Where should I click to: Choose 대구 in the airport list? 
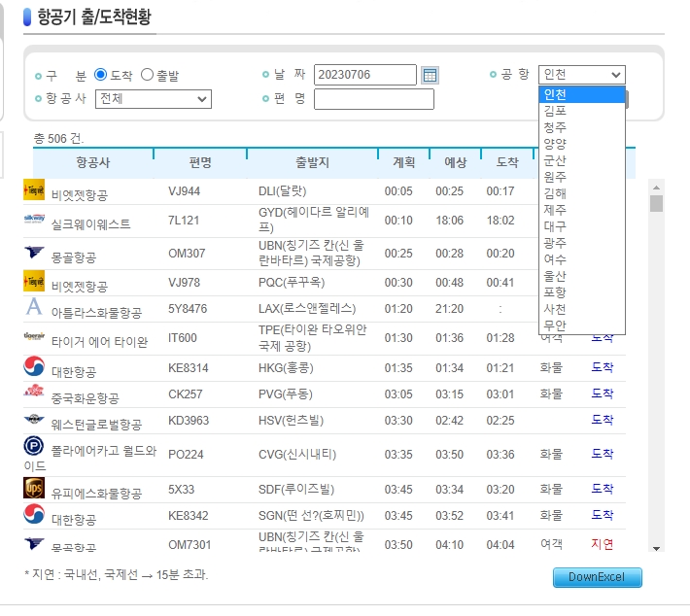click(582, 226)
